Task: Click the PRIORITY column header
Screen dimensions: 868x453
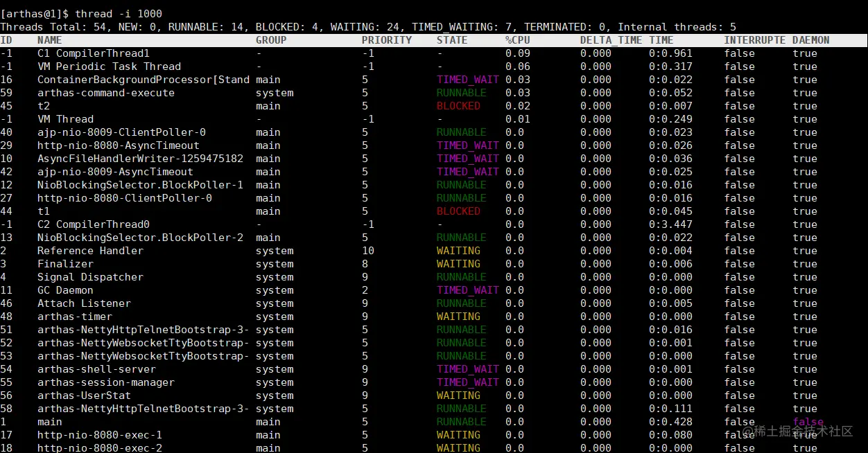Action: click(387, 39)
